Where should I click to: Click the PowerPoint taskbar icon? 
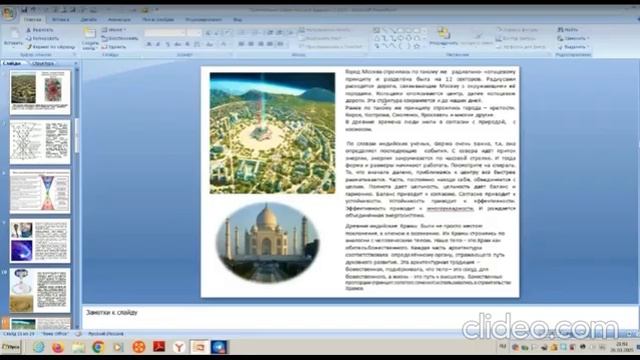coord(199,347)
